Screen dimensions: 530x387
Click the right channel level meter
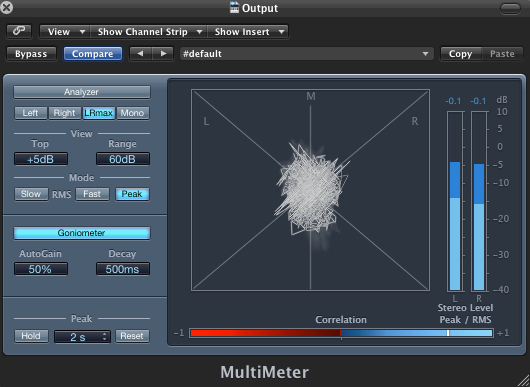[479, 201]
